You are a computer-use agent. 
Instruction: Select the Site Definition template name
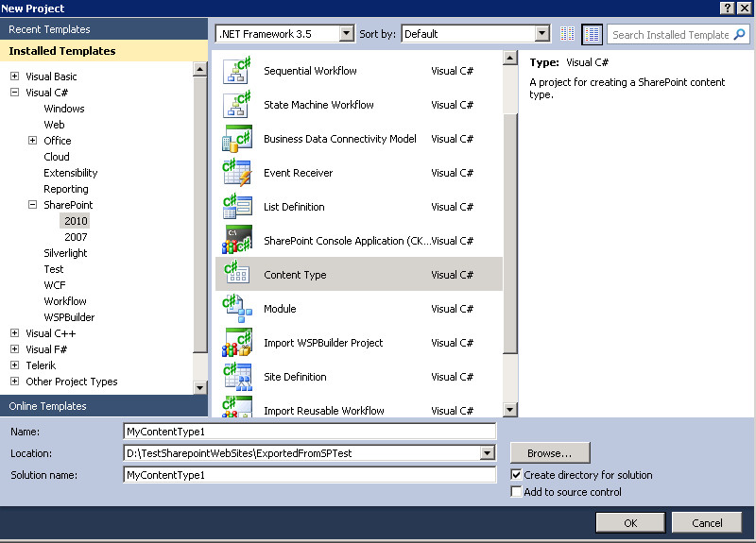point(295,376)
